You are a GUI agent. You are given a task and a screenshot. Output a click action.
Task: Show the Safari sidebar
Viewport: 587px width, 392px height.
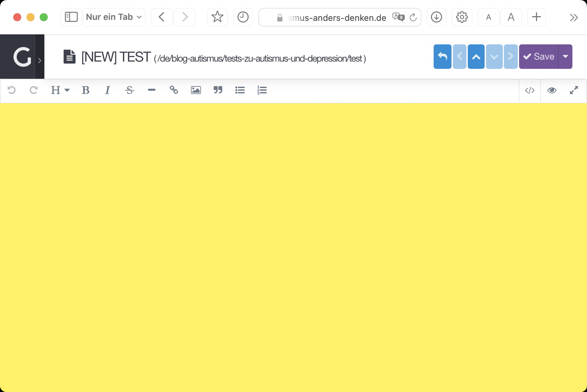[x=71, y=17]
